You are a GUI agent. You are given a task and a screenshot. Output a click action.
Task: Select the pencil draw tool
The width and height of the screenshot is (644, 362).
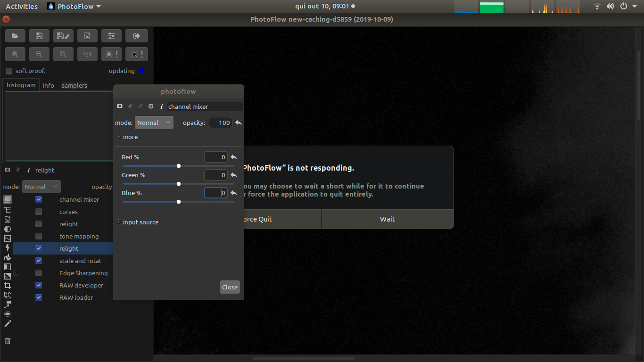click(8, 324)
